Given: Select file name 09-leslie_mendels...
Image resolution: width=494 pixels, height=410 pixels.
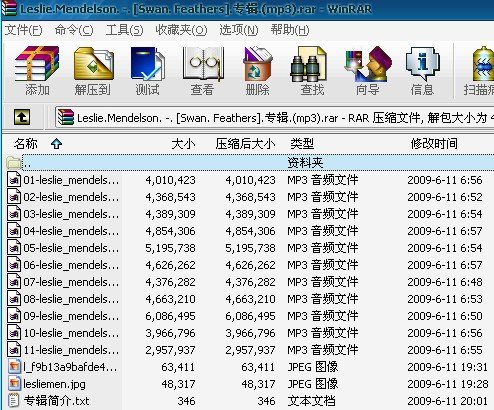Looking at the screenshot, I should click(x=71, y=316).
